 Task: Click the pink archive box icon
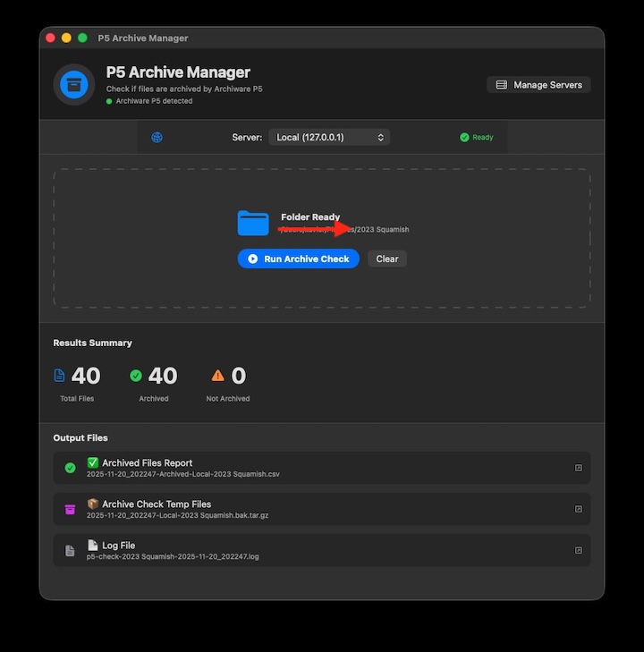point(70,510)
